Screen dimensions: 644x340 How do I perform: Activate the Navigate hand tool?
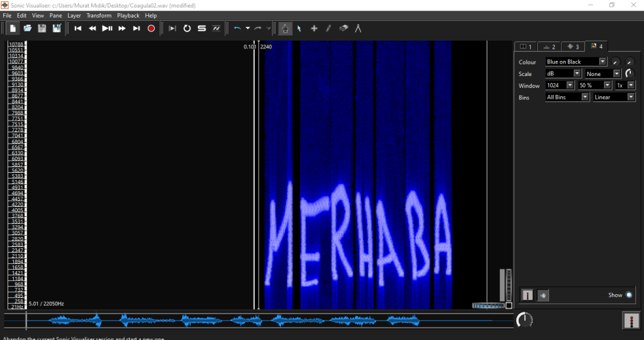click(x=285, y=28)
